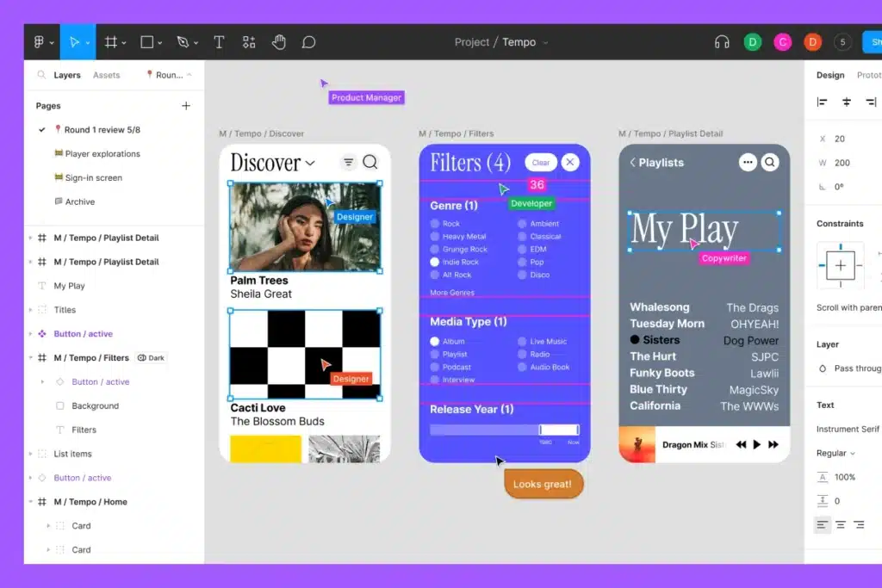Open the Prototype tab

pos(869,75)
